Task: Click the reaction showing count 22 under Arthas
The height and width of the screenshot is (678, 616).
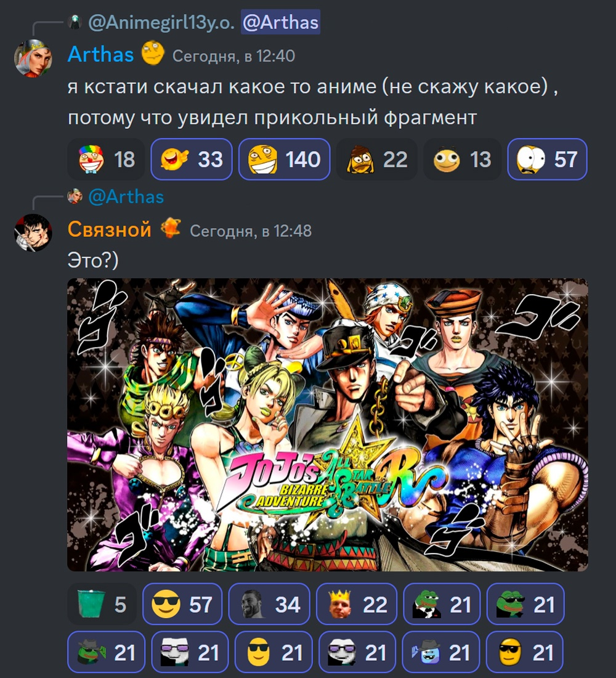Action: [x=376, y=159]
